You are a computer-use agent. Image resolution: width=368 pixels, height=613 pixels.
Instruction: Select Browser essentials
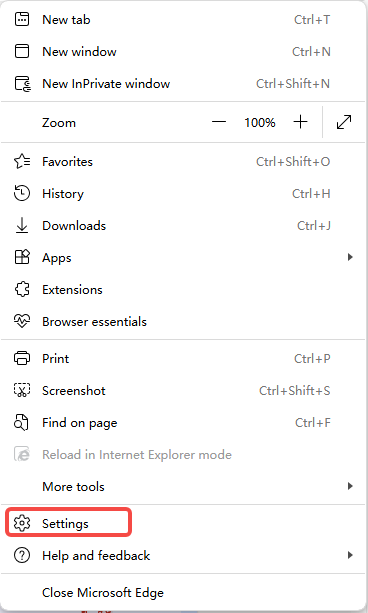tap(184, 321)
